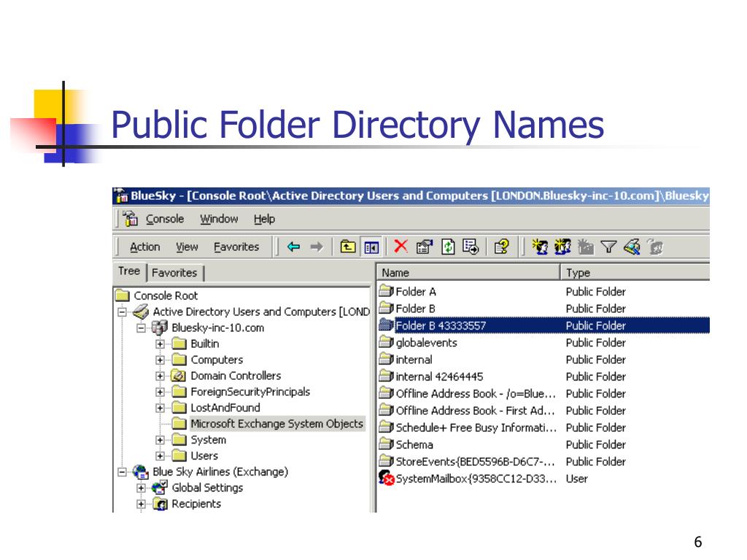Click the SystemMailbox user icon

pos(387,478)
